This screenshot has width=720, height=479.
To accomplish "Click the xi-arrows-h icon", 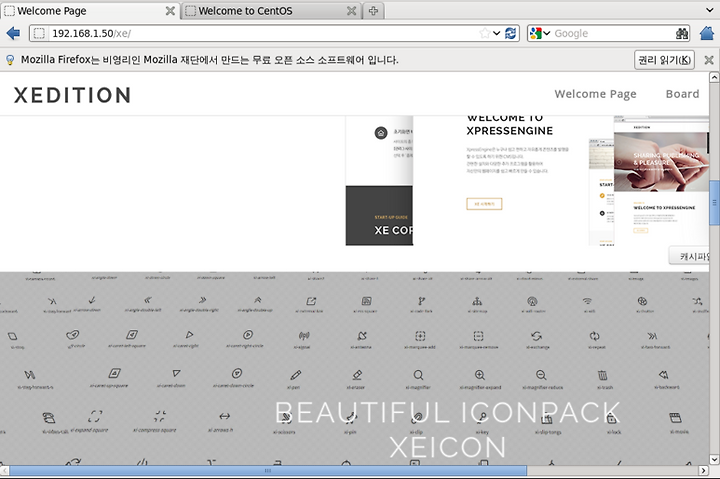I will pos(224,416).
